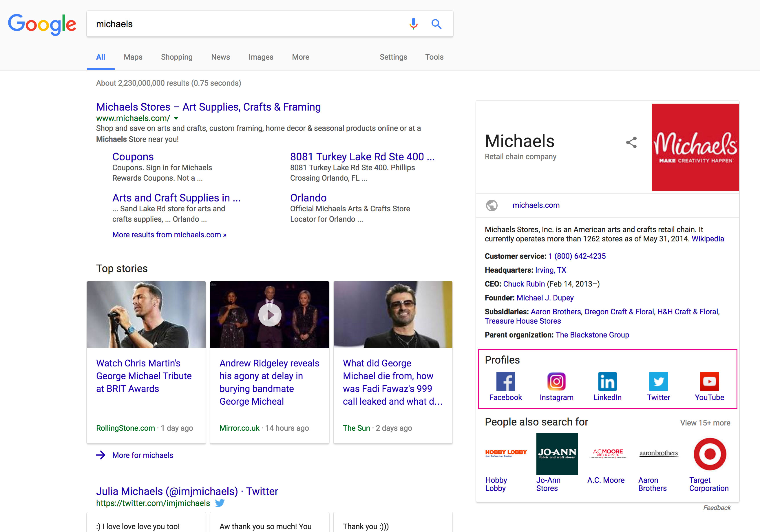The height and width of the screenshot is (532, 760).
Task: Switch to the Images tab
Action: tap(260, 57)
